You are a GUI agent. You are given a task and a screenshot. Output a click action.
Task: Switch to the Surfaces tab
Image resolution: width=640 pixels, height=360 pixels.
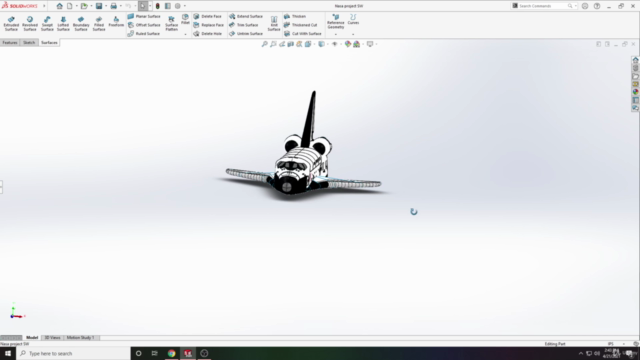(49, 42)
